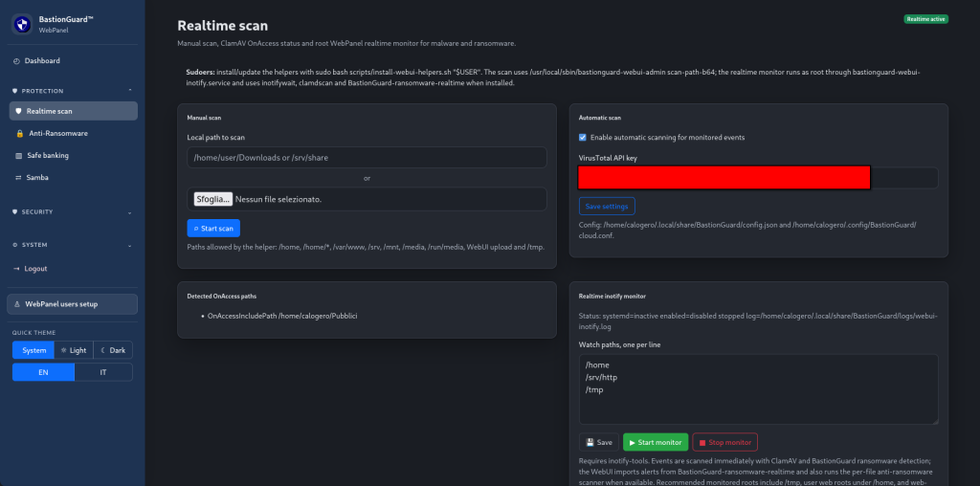Screen dimensions: 980x486
Task: Select Realtime scan menu item
Action: click(x=73, y=111)
